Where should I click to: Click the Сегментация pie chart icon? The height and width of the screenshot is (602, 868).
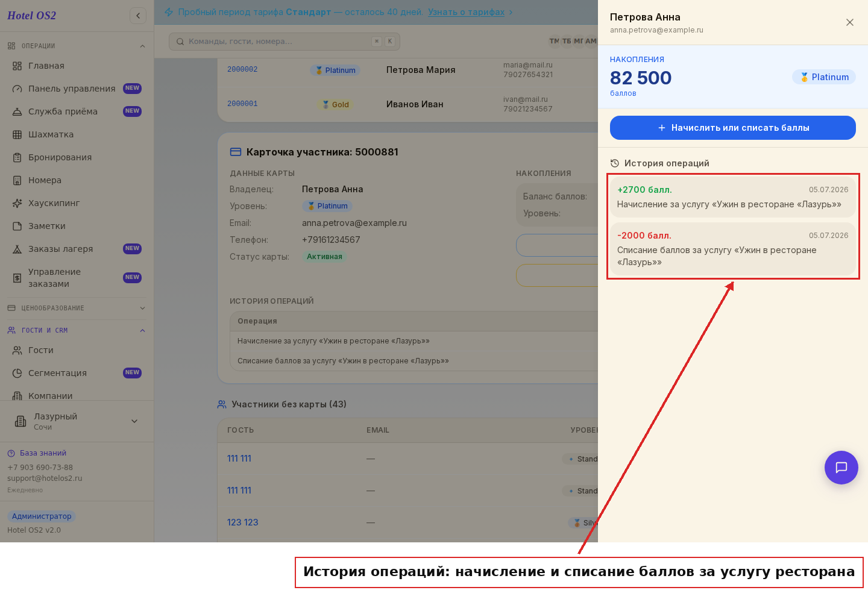click(17, 373)
